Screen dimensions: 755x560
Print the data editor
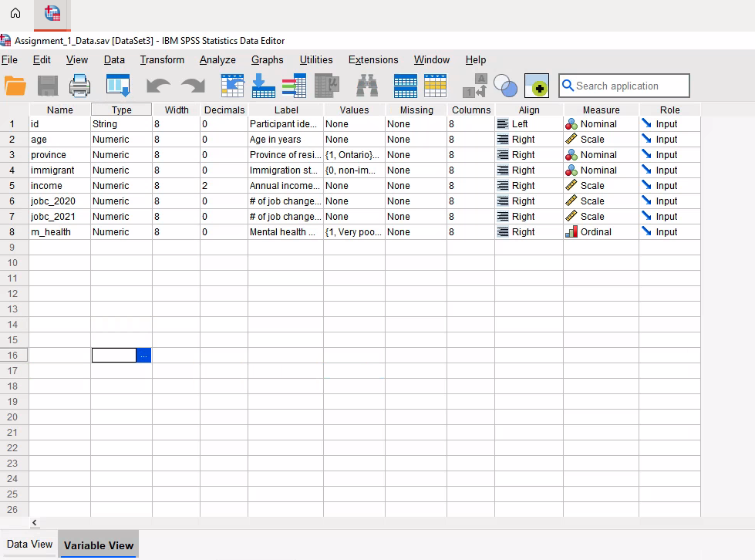tap(79, 86)
